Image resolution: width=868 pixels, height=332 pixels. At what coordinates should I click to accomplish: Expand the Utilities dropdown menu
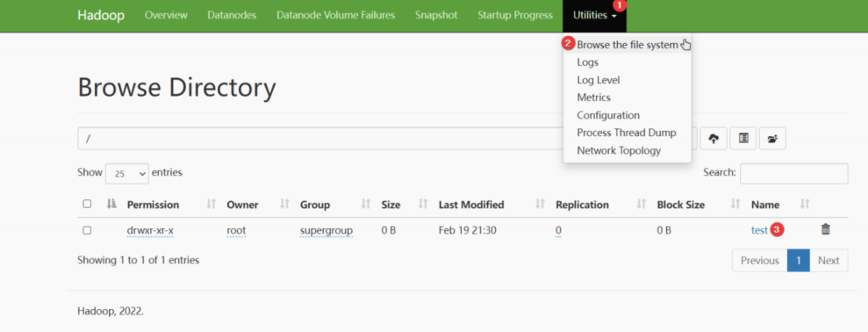coord(594,16)
